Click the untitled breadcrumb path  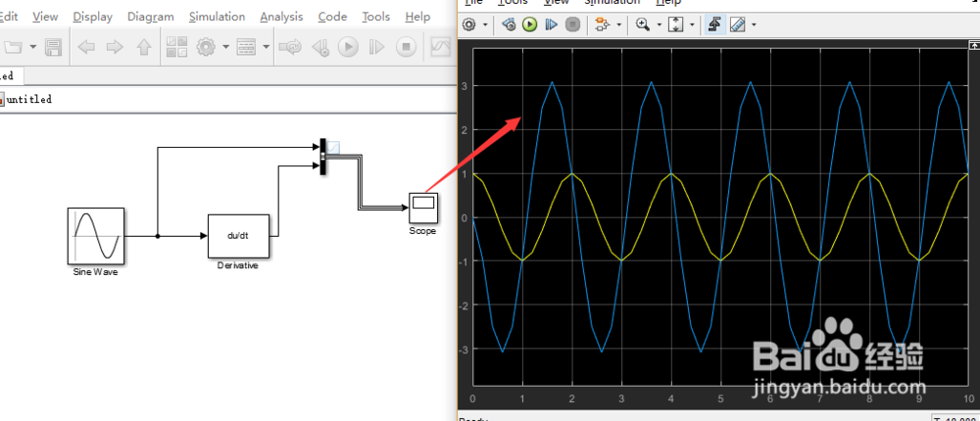coord(28,99)
